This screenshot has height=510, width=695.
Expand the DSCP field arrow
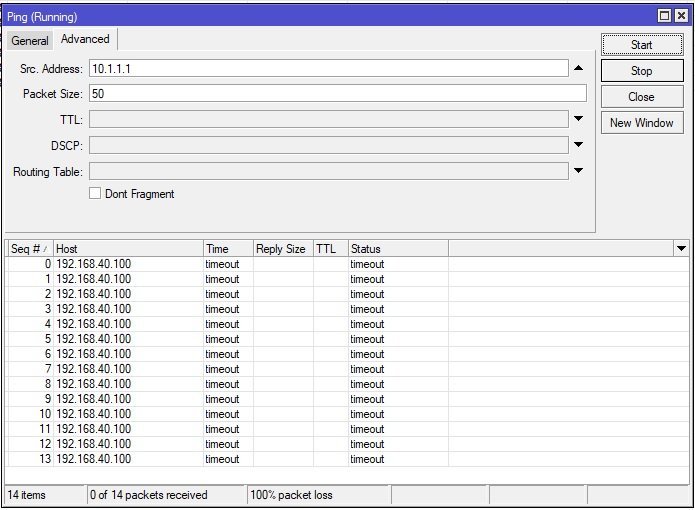pyautogui.click(x=578, y=145)
